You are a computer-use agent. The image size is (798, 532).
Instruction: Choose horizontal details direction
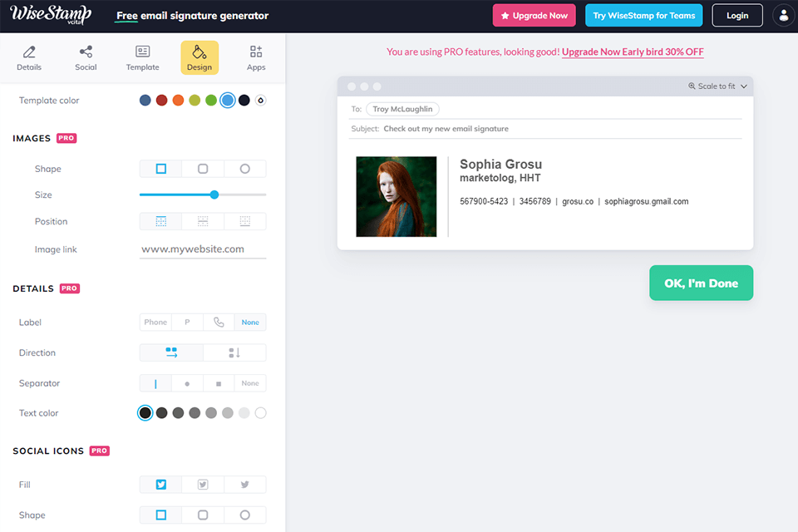point(171,352)
